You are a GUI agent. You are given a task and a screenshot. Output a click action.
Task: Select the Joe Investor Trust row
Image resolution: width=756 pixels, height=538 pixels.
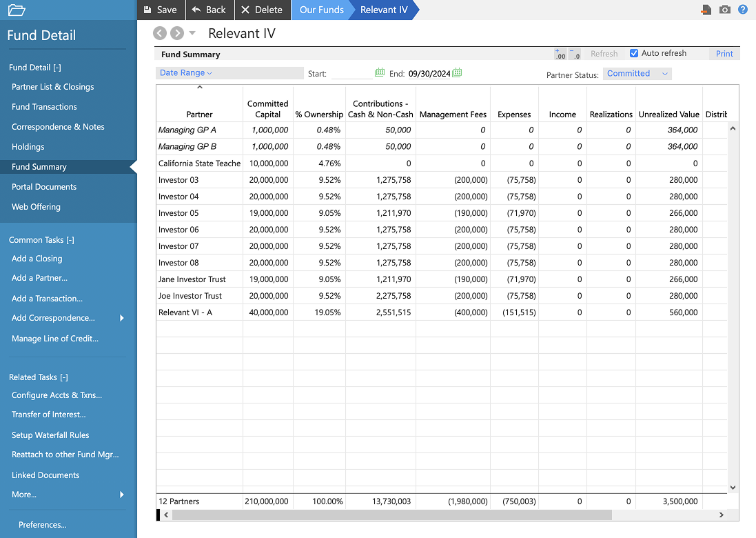(442, 296)
